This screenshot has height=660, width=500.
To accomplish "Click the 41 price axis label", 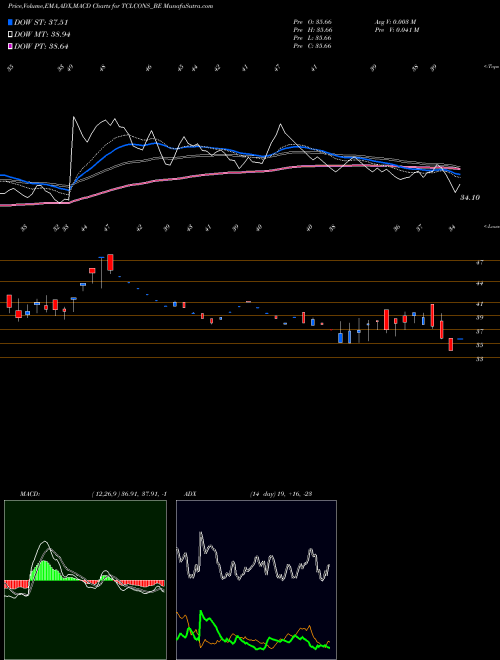I will 479,304.
